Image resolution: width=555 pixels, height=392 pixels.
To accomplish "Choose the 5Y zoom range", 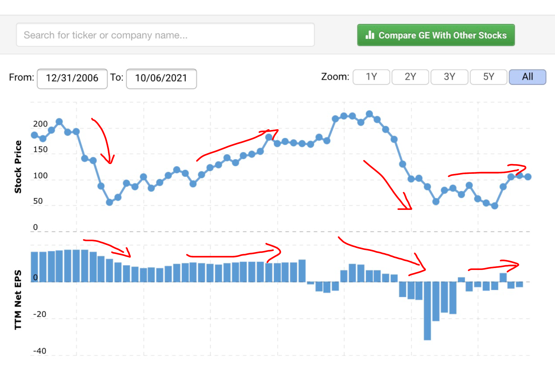I will pos(488,77).
